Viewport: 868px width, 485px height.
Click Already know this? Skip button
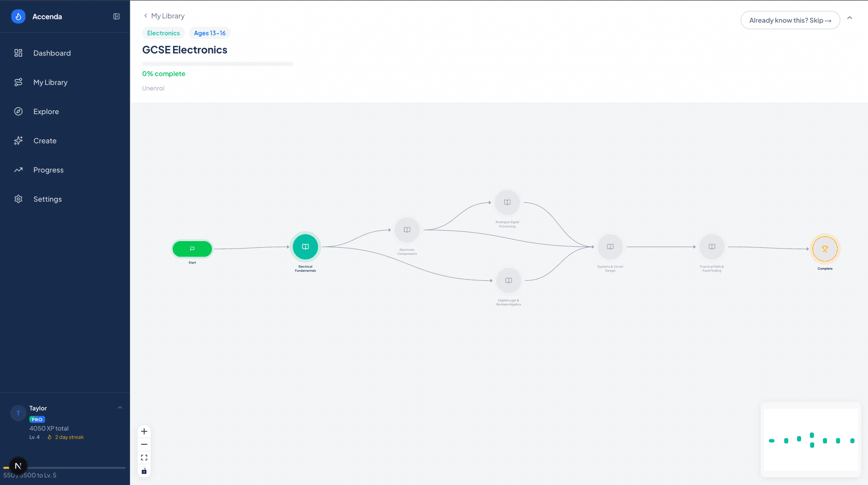(790, 20)
